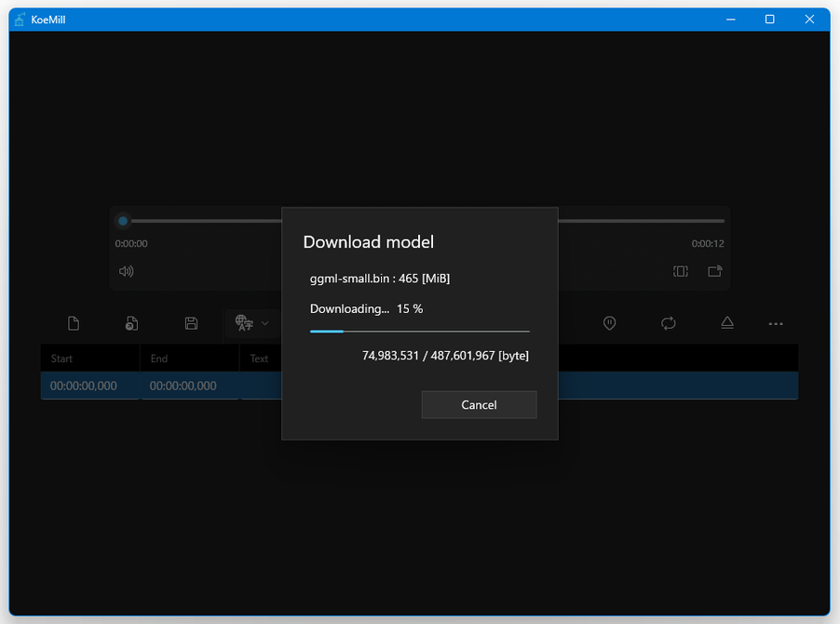Open the three-dot more options menu
The height and width of the screenshot is (624, 840).
pyautogui.click(x=776, y=324)
